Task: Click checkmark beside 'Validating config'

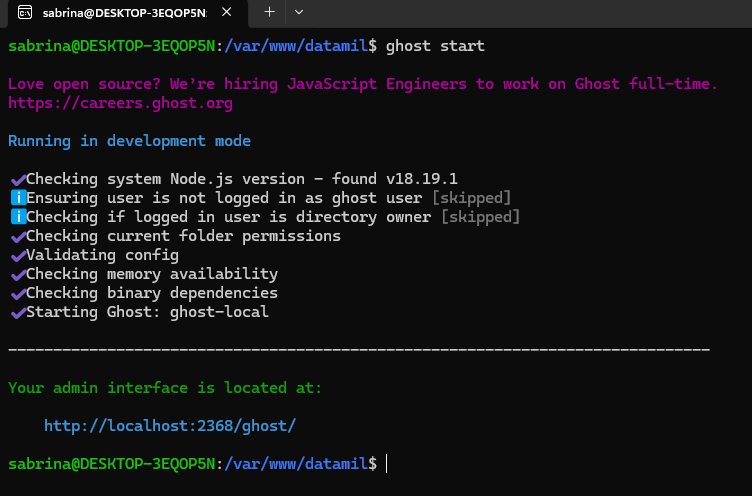Action: [18, 256]
